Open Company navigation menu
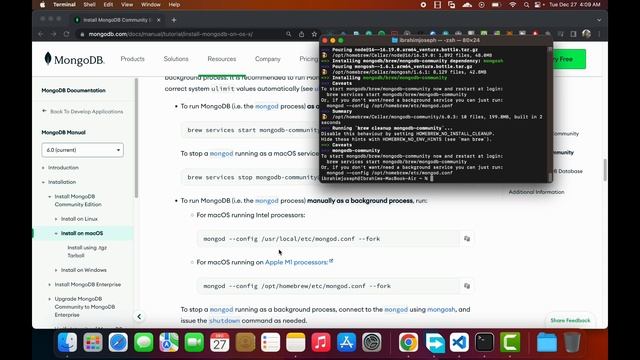The height and width of the screenshot is (360, 640). coord(268,59)
